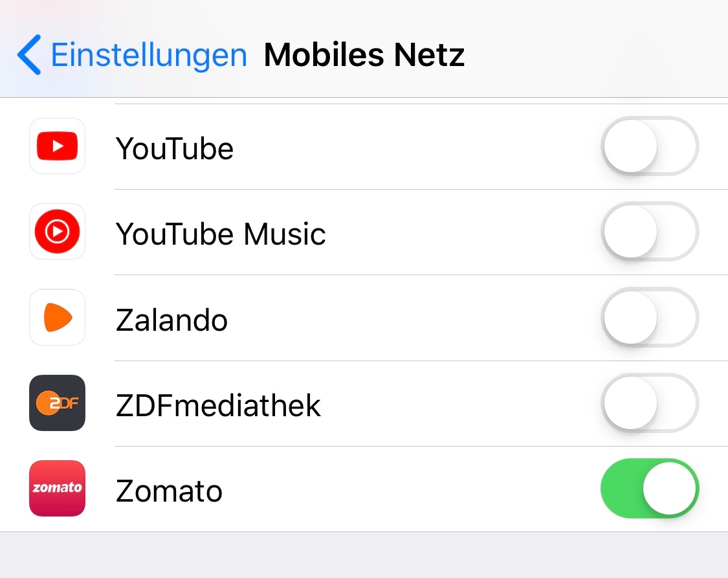Turn on YouTube Music mobile data toggle

650,231
